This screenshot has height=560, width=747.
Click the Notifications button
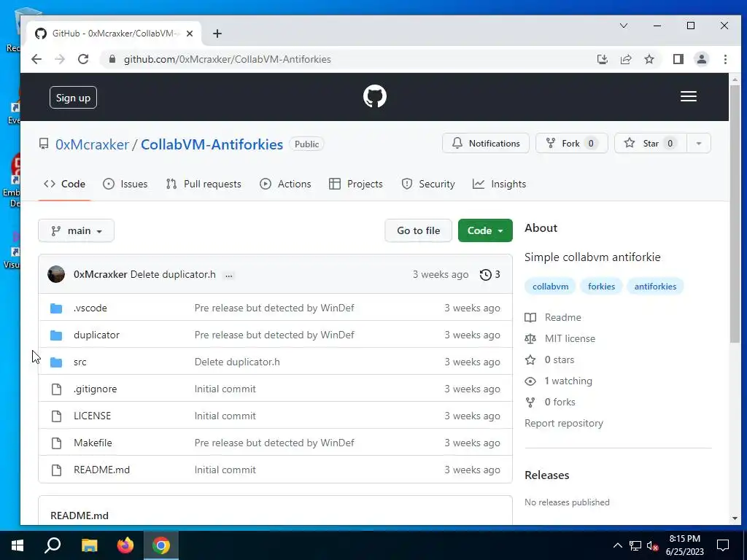(x=485, y=144)
